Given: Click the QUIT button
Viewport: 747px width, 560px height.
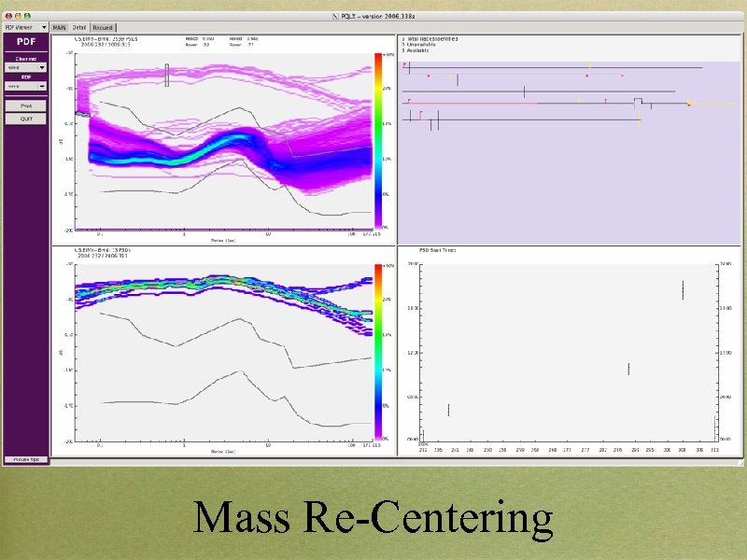Looking at the screenshot, I should click(25, 119).
